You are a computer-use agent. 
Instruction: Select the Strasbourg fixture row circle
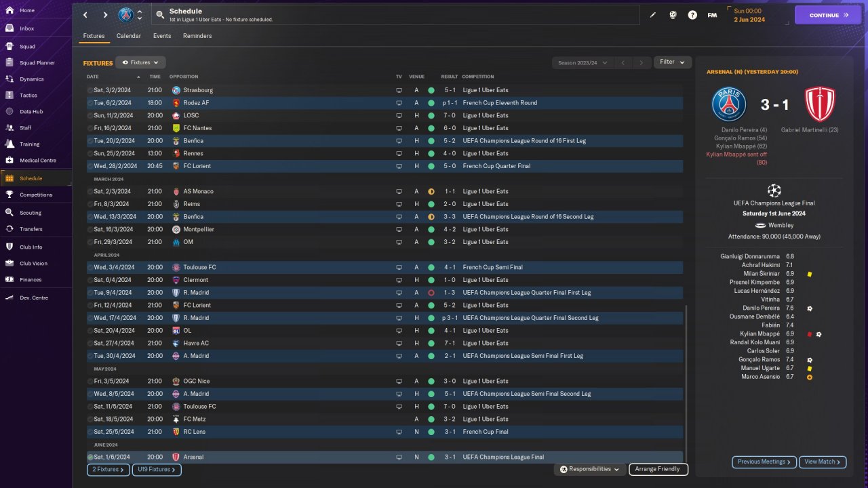90,90
